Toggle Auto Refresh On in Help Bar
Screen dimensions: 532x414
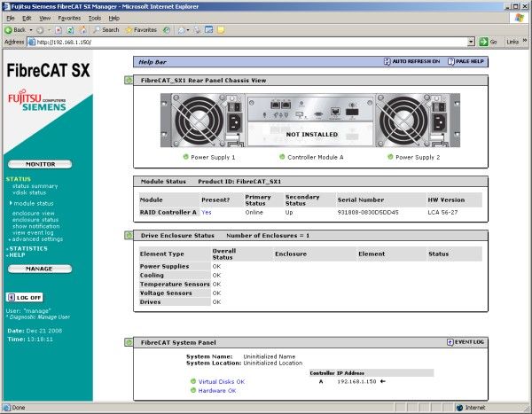(412, 61)
